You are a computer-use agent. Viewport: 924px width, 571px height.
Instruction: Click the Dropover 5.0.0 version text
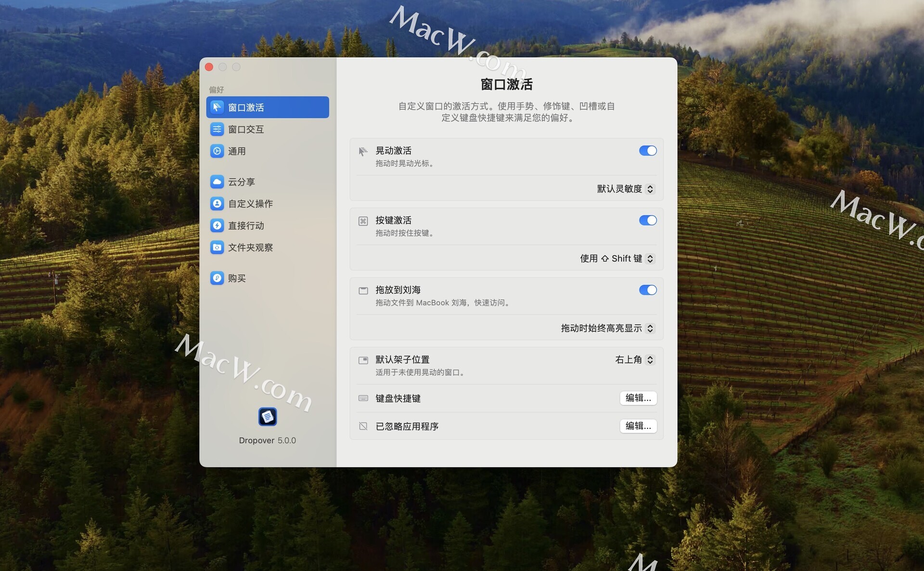[x=268, y=441]
